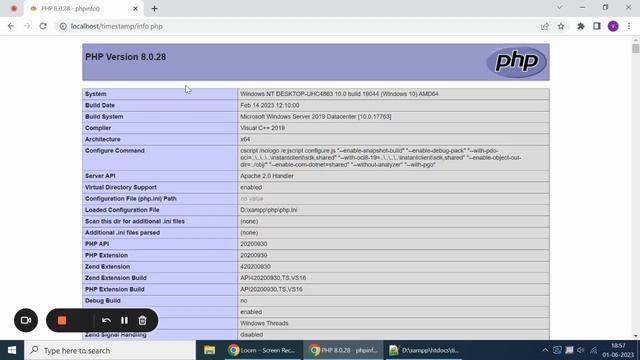Select the Configure Command label
Screen dimensions: 640x360
point(115,151)
